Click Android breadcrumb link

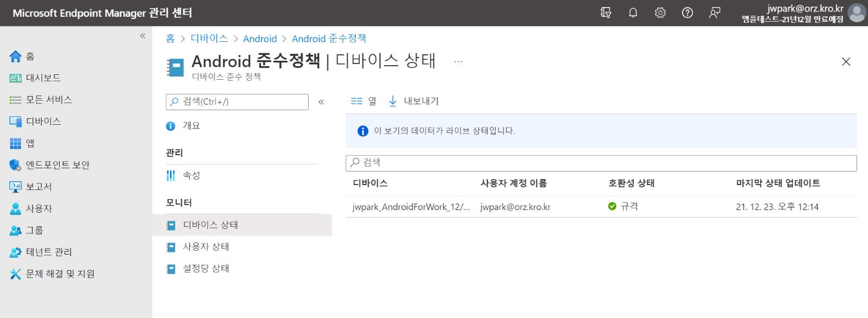(260, 39)
